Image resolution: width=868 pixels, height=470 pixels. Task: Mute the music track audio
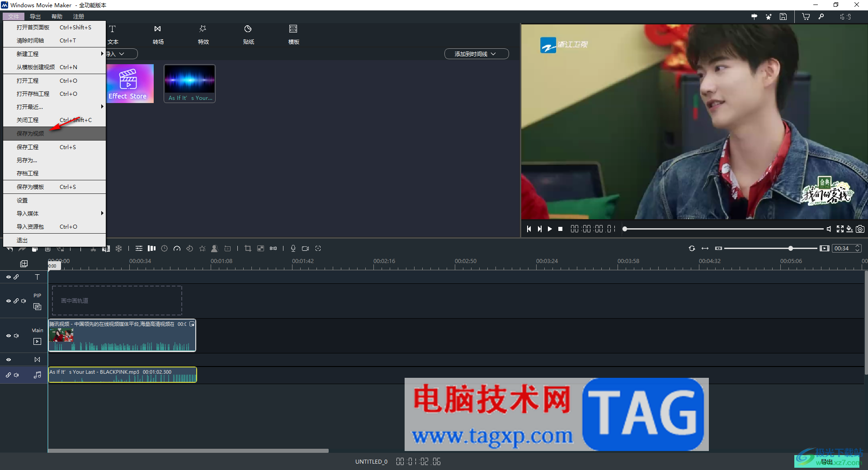pyautogui.click(x=16, y=375)
